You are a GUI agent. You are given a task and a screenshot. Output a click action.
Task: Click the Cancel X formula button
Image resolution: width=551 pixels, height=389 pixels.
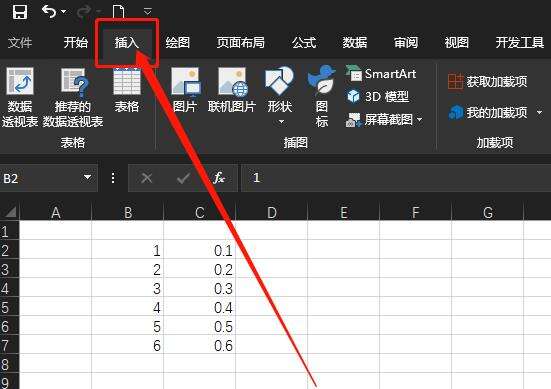tap(147, 179)
